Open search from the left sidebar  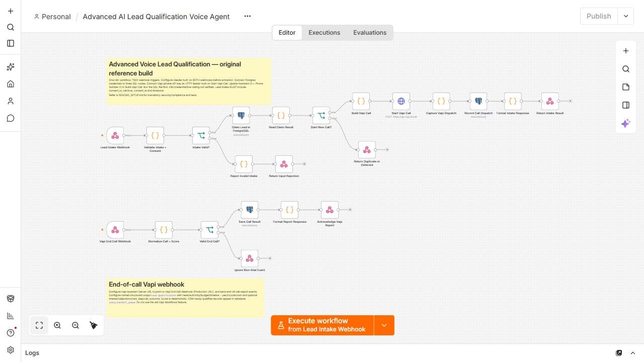click(11, 27)
